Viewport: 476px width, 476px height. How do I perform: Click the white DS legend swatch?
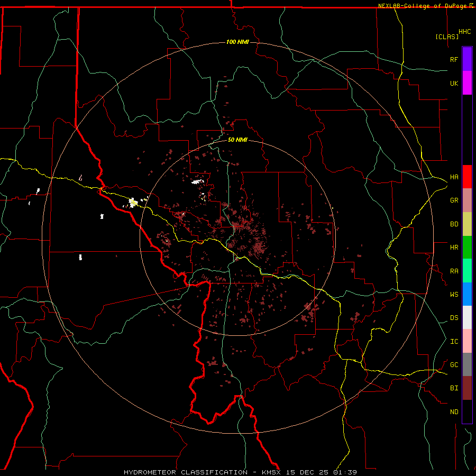click(x=467, y=317)
